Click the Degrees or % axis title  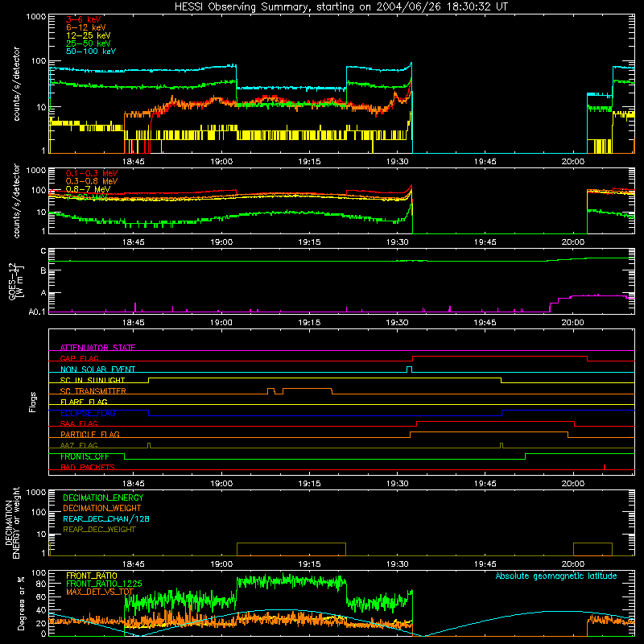22,603
